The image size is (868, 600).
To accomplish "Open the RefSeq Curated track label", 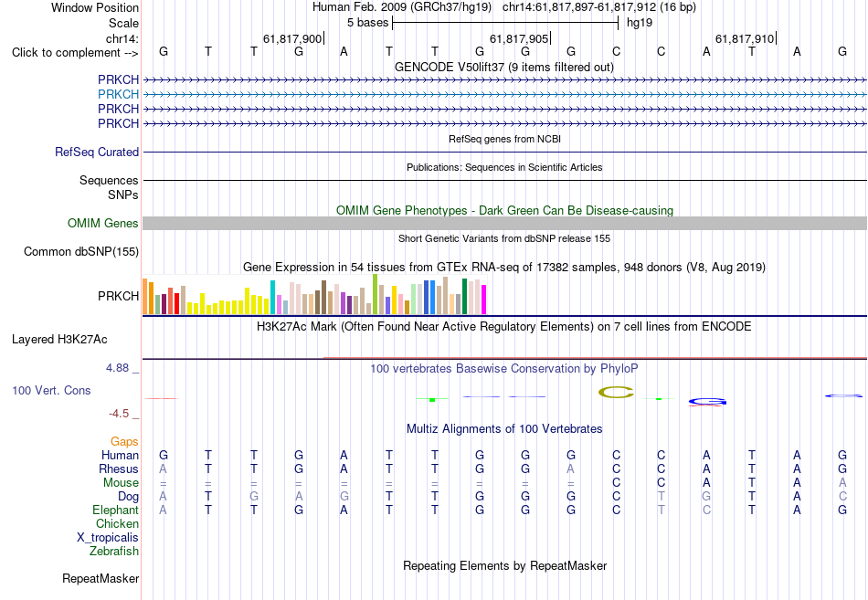I will pyautogui.click(x=97, y=153).
